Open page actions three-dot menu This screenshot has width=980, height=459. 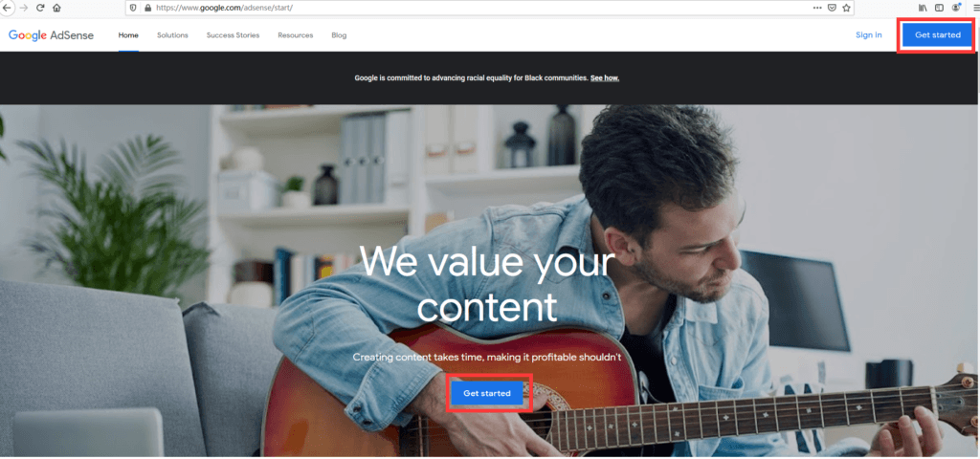click(x=817, y=8)
